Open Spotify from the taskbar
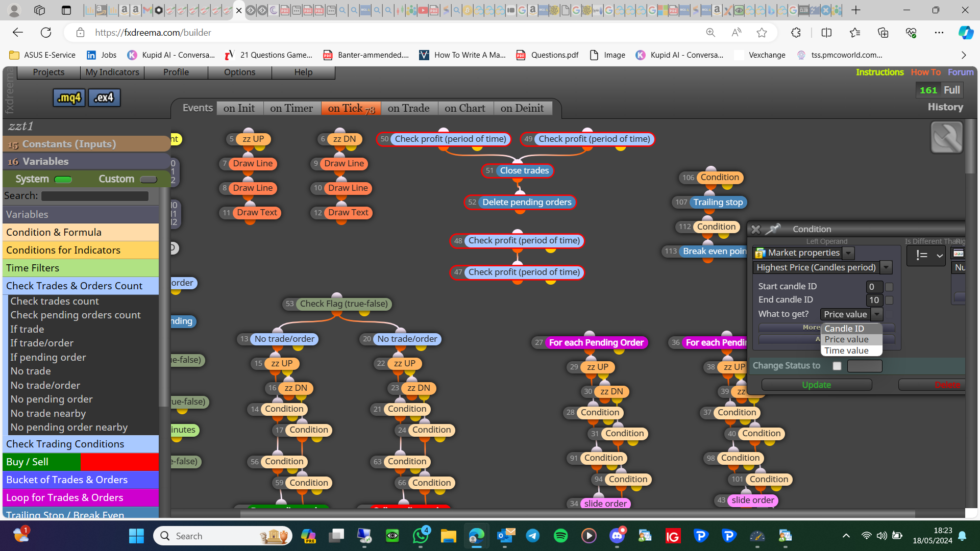 click(561, 536)
